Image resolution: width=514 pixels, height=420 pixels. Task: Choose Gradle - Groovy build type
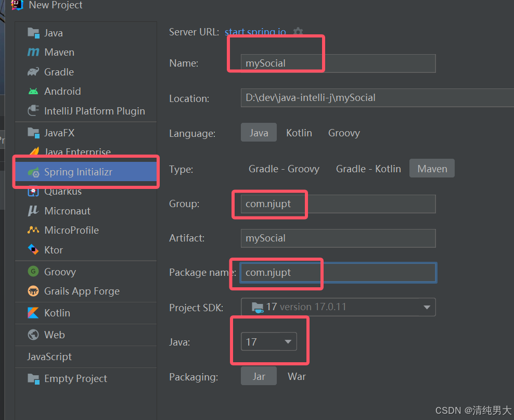pos(284,169)
